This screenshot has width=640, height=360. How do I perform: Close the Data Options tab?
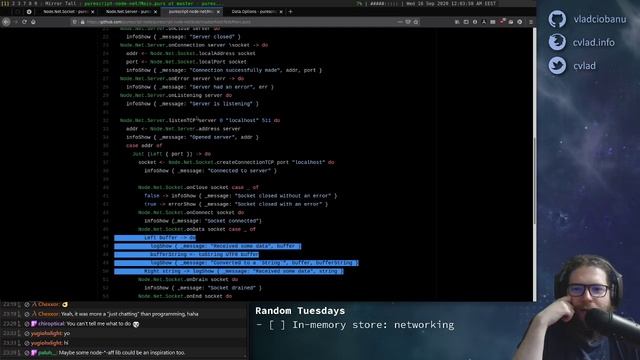pyautogui.click(x=281, y=12)
